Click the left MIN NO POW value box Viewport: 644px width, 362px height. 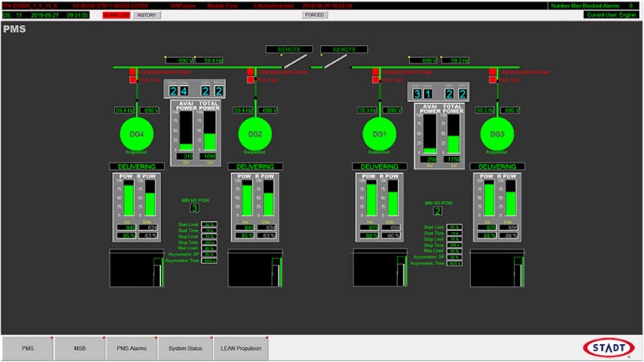(194, 208)
